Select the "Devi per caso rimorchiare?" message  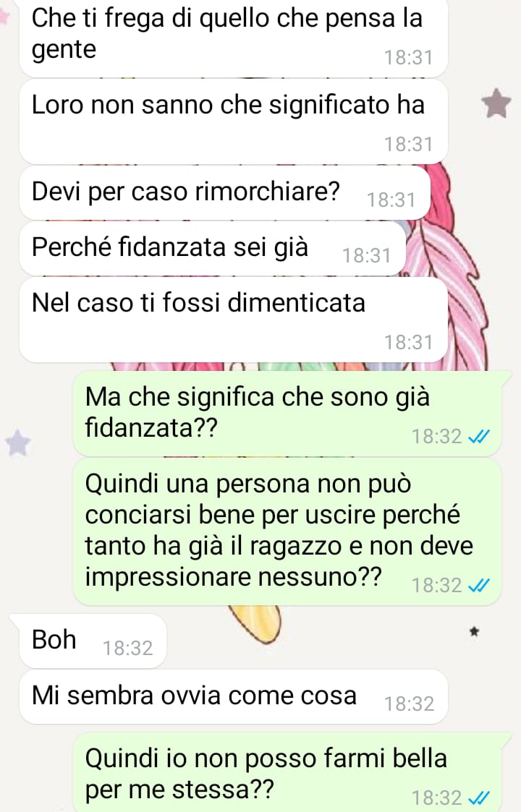(225, 192)
